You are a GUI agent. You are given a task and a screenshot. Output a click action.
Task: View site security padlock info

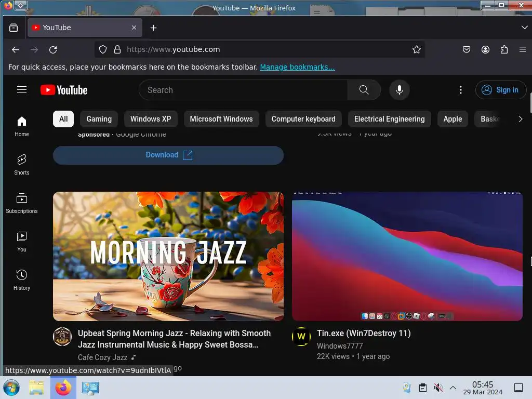pos(117,49)
